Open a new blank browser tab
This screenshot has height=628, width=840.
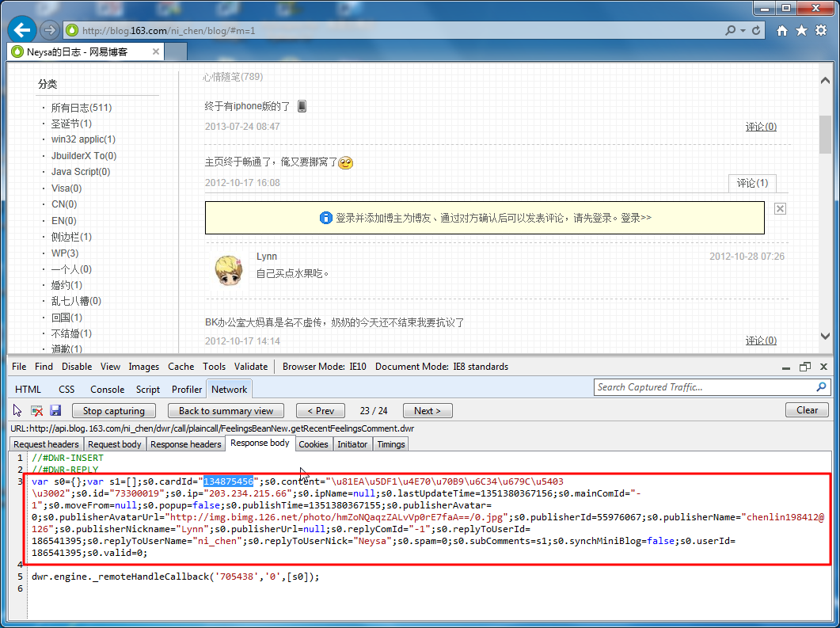point(176,51)
